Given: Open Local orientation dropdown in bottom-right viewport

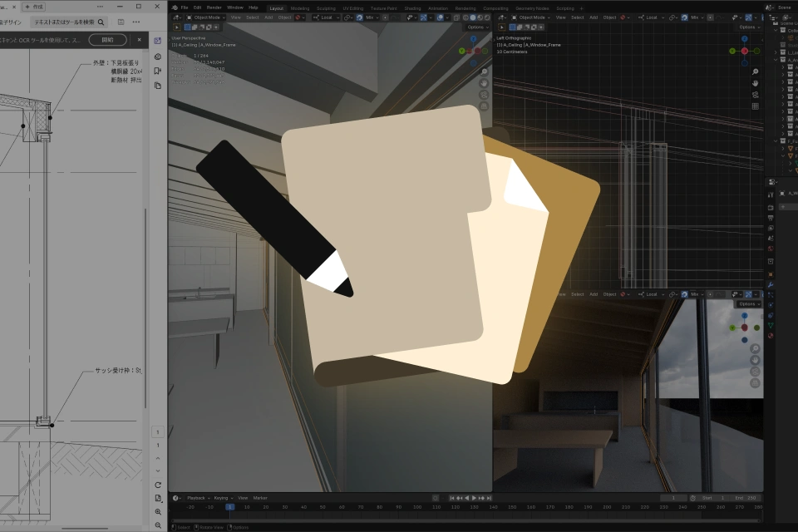Looking at the screenshot, I should point(651,294).
